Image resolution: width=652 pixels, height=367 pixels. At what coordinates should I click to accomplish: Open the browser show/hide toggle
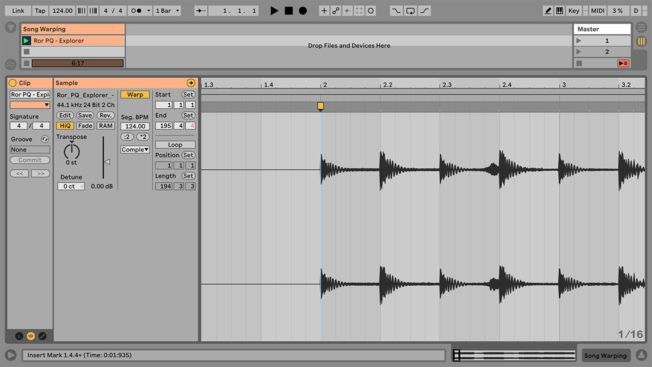(10, 28)
